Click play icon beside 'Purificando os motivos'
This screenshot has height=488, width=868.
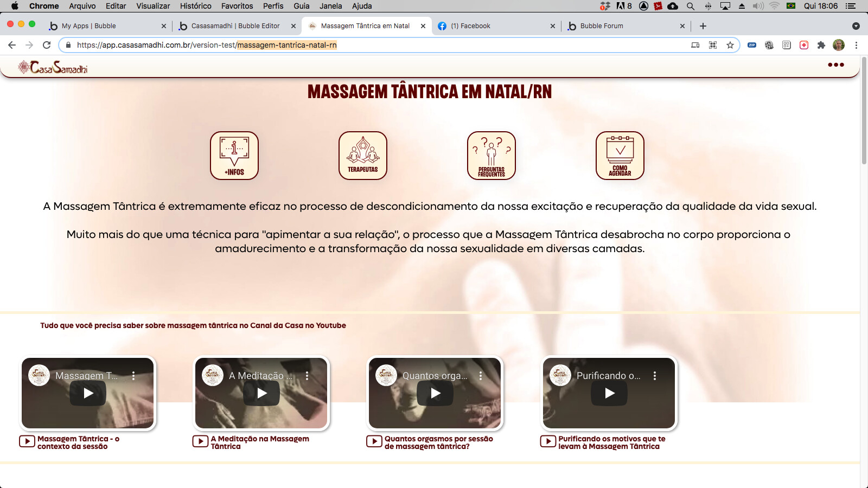(548, 441)
